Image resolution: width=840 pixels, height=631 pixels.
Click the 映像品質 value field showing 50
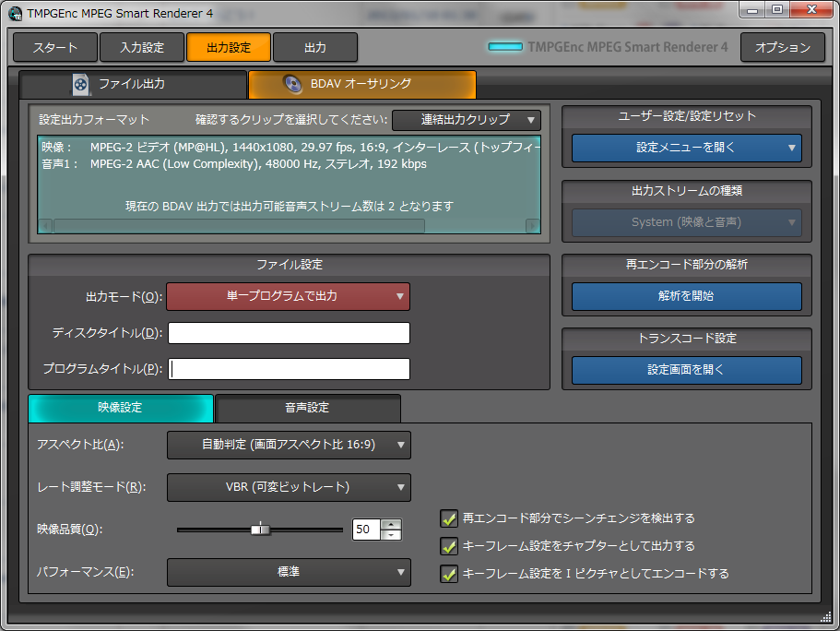coord(366,530)
